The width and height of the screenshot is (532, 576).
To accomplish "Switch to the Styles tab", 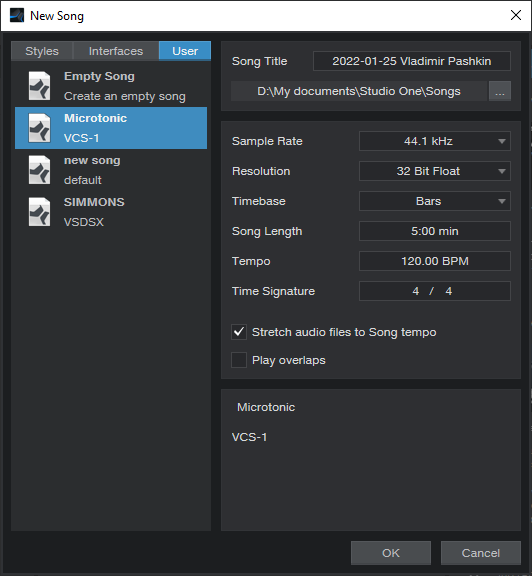I will click(x=42, y=51).
